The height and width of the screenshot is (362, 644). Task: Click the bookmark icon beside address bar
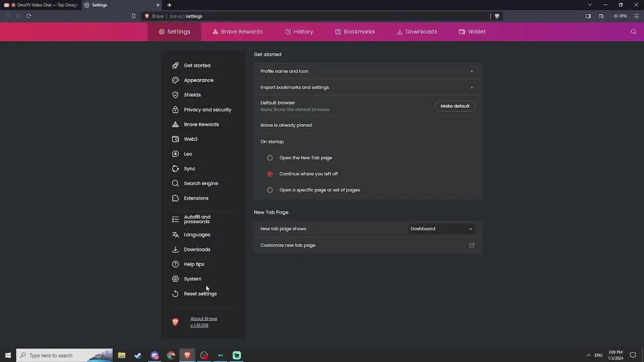[x=133, y=16]
